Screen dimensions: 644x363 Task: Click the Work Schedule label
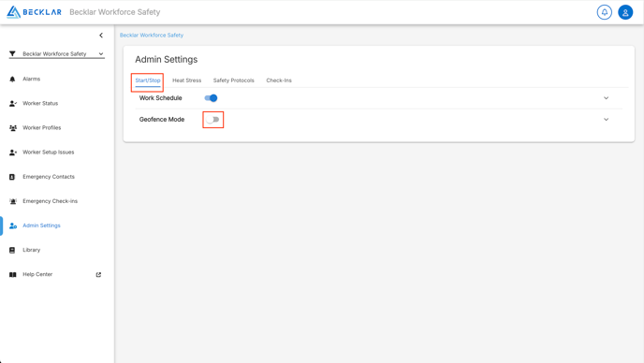pyautogui.click(x=161, y=98)
